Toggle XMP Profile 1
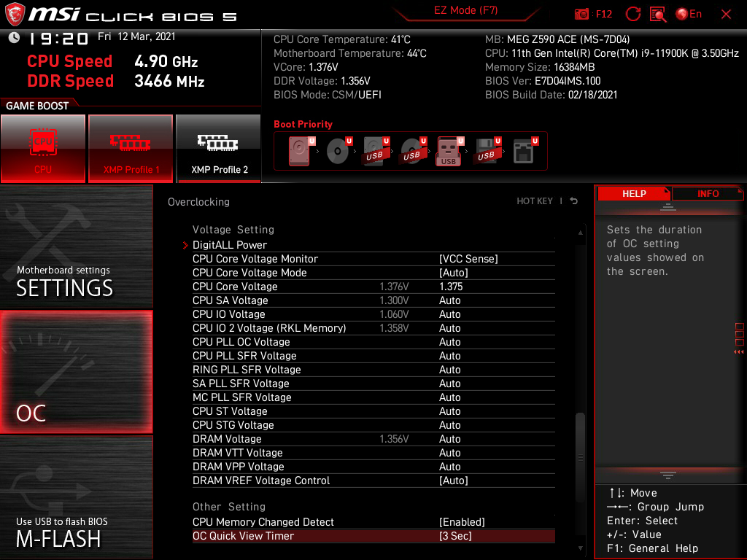Viewport: 747px width, 560px height. tap(131, 149)
